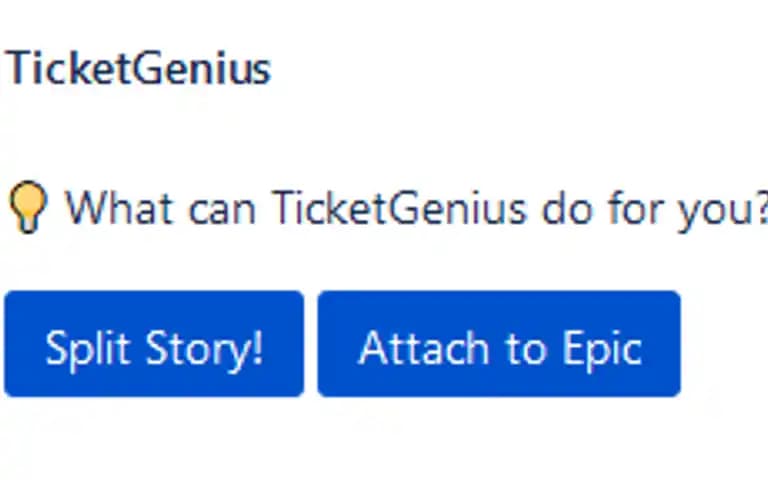Image resolution: width=768 pixels, height=480 pixels.
Task: Tap the bulb emoji beside the question
Action: click(x=28, y=207)
